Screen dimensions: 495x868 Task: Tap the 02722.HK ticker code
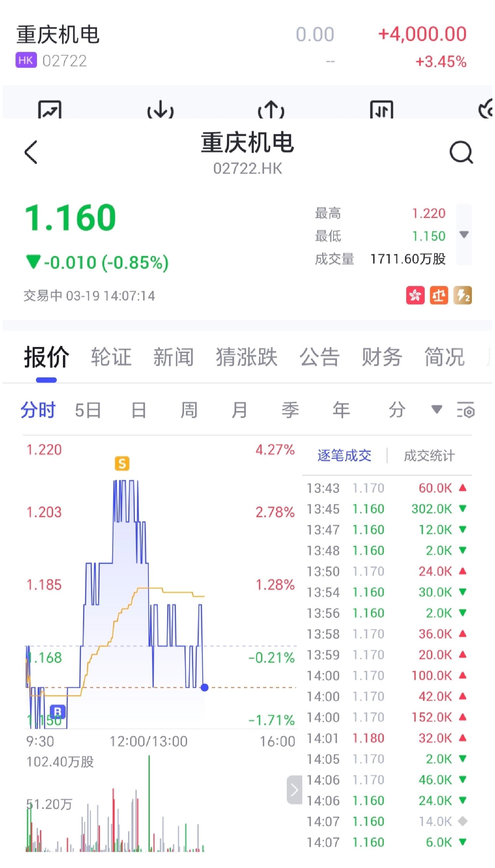(x=247, y=168)
